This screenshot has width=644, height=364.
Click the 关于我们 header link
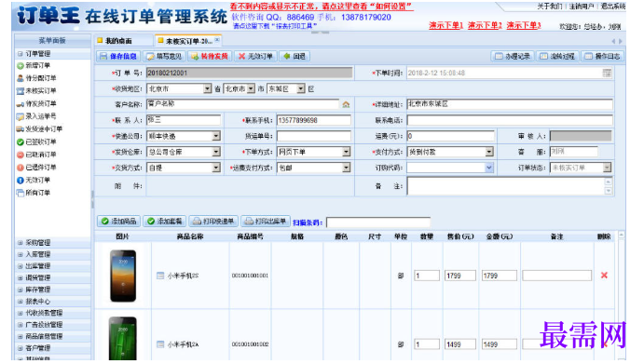(551, 7)
